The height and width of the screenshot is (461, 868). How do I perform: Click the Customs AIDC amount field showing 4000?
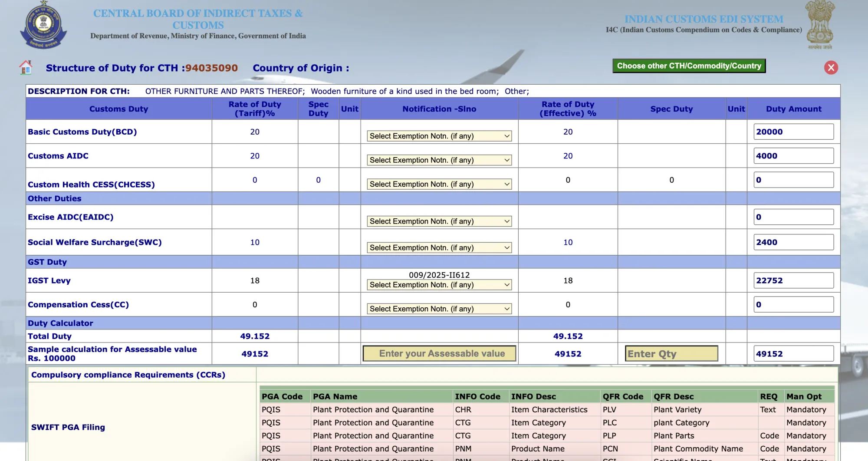coord(793,156)
